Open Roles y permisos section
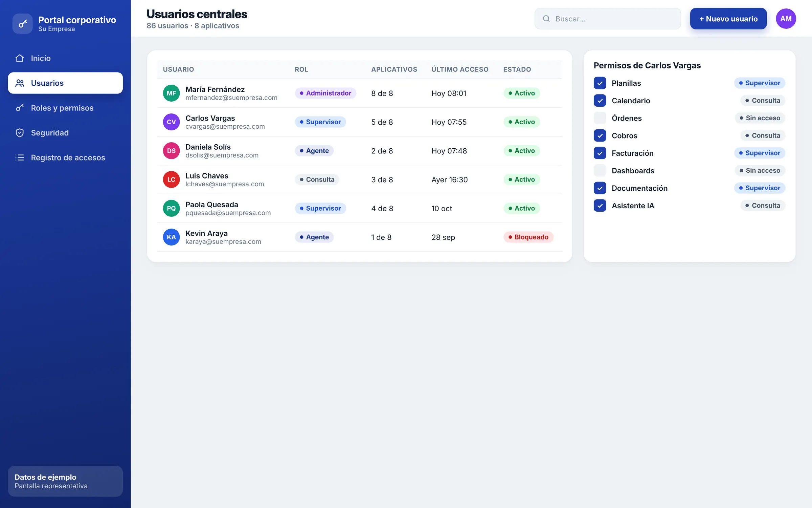Image resolution: width=812 pixels, height=508 pixels. 65,108
